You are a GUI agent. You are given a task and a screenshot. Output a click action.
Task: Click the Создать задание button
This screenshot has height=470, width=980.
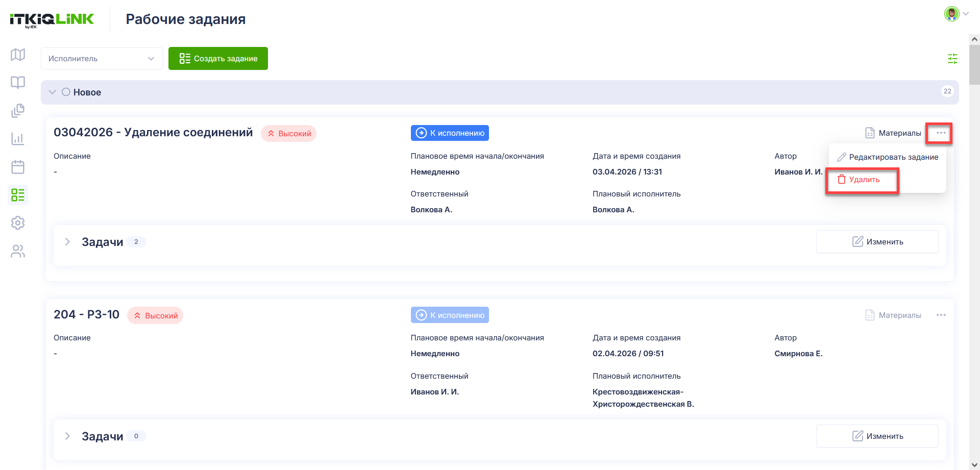[x=218, y=59]
